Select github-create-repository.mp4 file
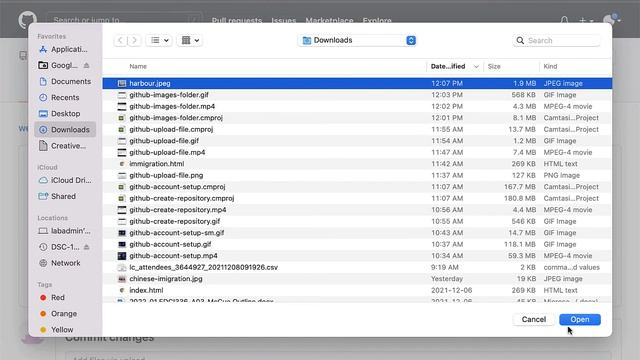Viewport: 640px width, 360px height. (x=357, y=209)
